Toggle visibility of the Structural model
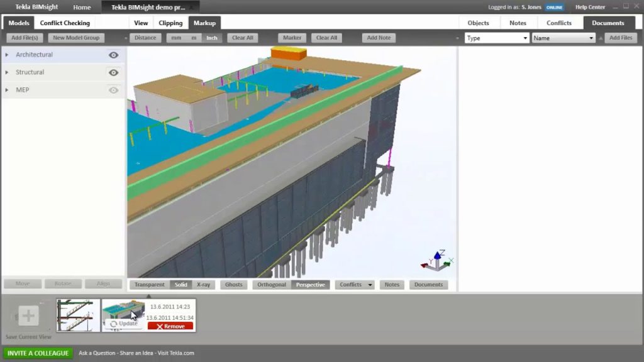644x362 pixels. coord(113,72)
